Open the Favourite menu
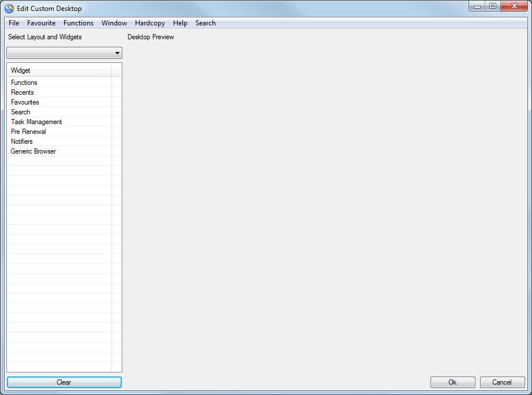Image resolution: width=532 pixels, height=395 pixels. pos(41,23)
